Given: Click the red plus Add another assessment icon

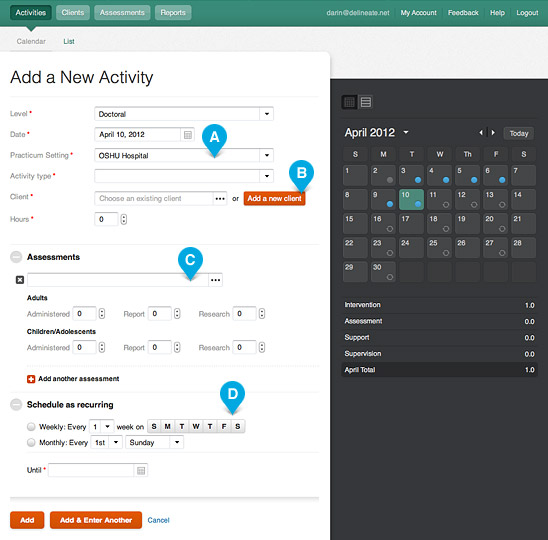Looking at the screenshot, I should click(x=31, y=379).
